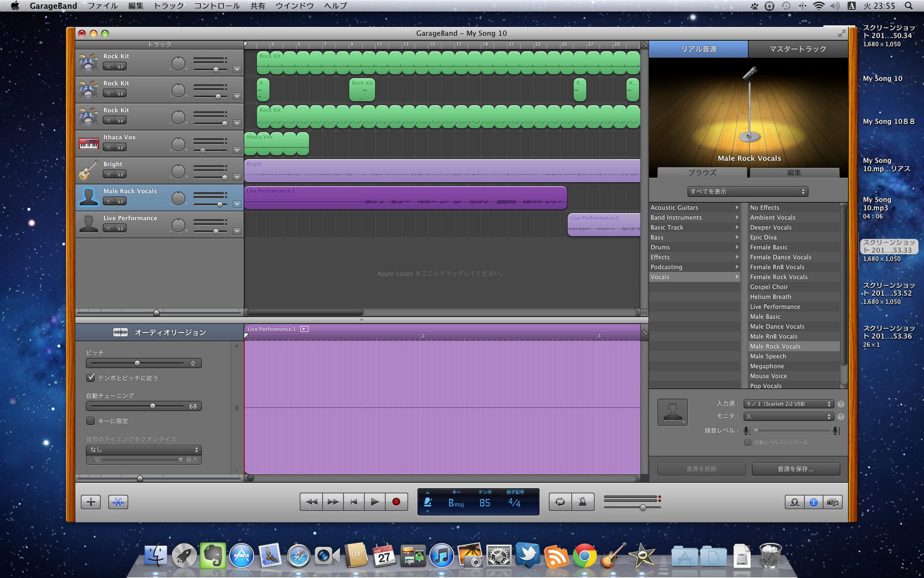The height and width of the screenshot is (578, 924).
Task: Toggle the follow tempo and pitch checkbox
Action: 91,377
